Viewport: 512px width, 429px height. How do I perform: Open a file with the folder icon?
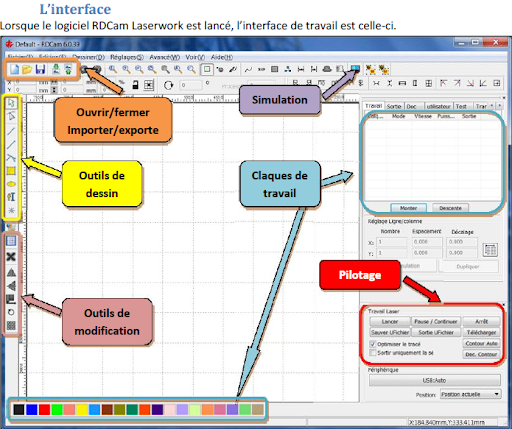tap(27, 69)
